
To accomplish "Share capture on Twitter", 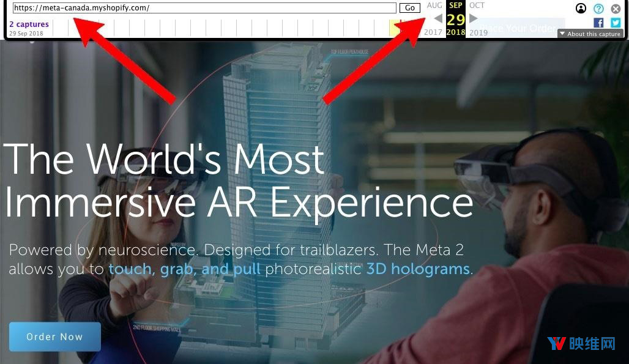I will pos(616,23).
